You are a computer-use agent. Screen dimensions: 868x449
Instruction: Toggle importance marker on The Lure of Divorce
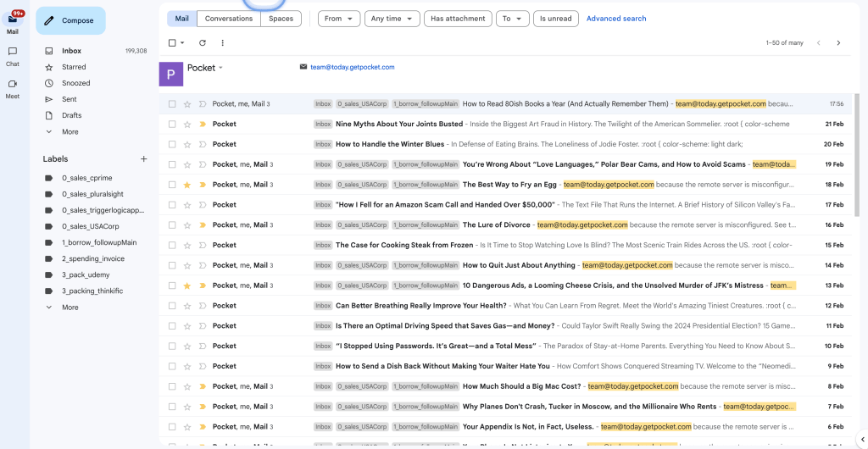pyautogui.click(x=203, y=225)
